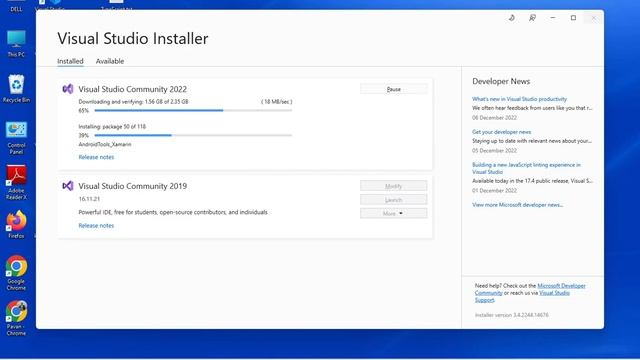Select the Pavan - Chrome desktop shortcut
Screen dimensions: 640x360
click(x=16, y=318)
